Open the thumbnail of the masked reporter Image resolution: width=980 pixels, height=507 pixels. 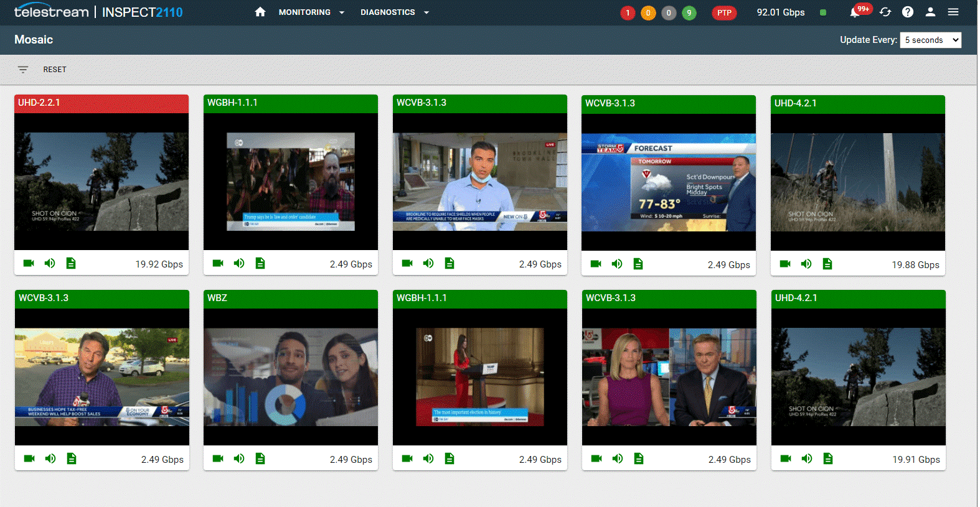click(x=480, y=182)
